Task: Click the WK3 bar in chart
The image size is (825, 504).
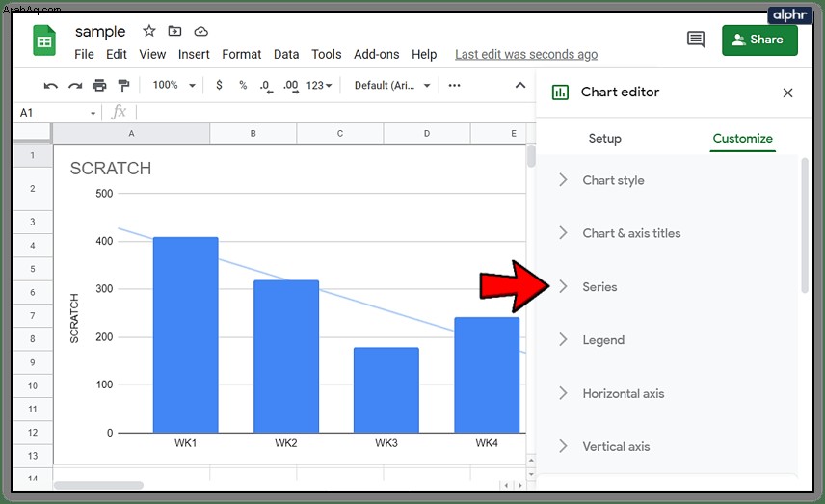Action: (386, 390)
